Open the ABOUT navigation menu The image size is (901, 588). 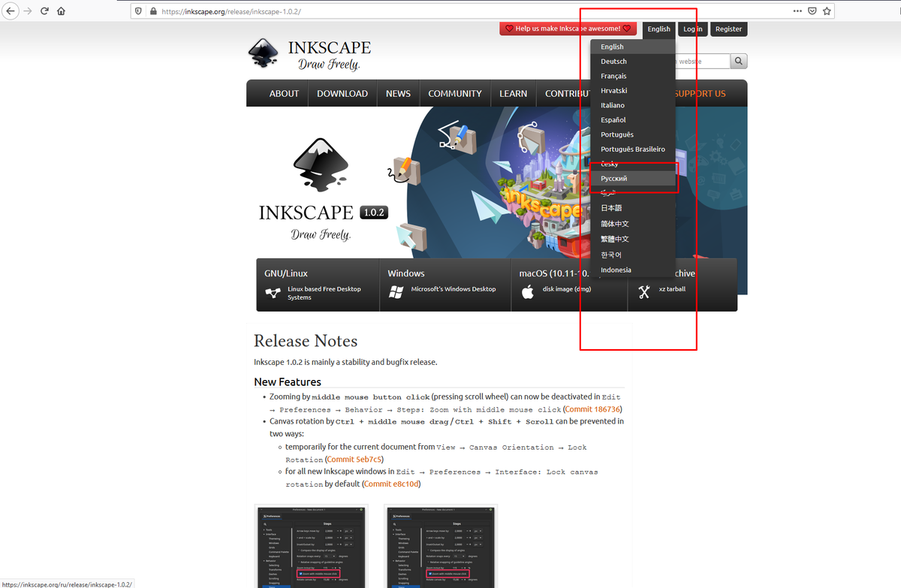point(284,94)
